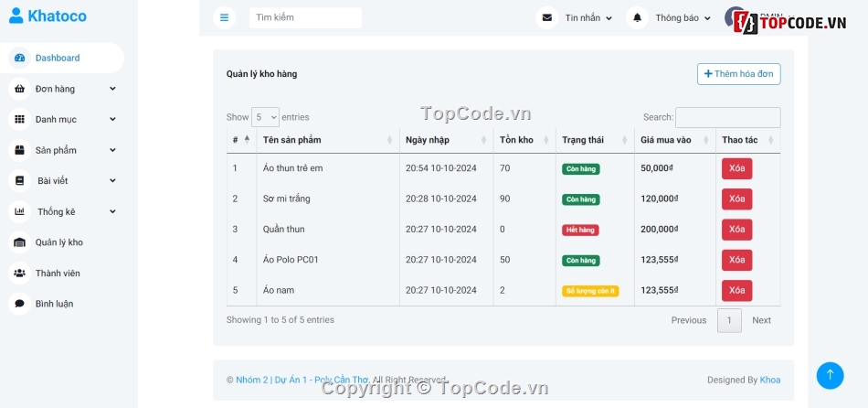Click the bell notification icon
Screen dimensions: 868x408
[x=637, y=17]
